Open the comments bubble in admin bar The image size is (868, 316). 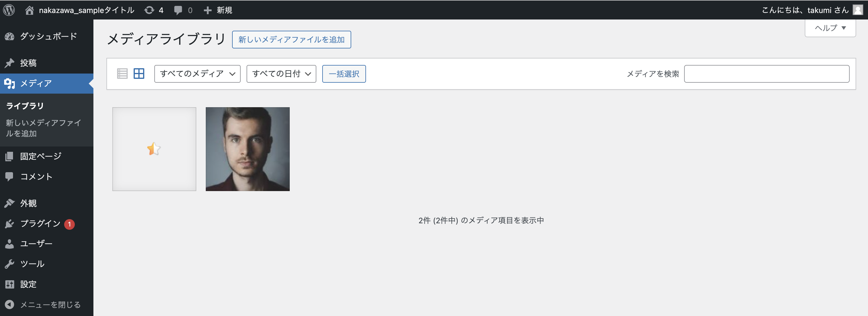point(183,10)
